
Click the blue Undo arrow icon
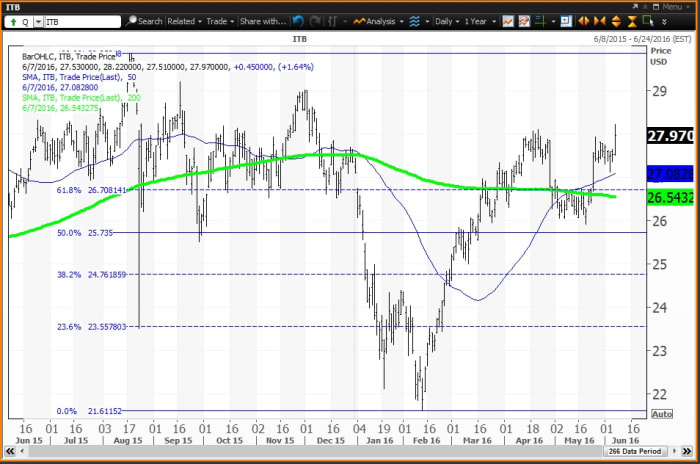(298, 21)
